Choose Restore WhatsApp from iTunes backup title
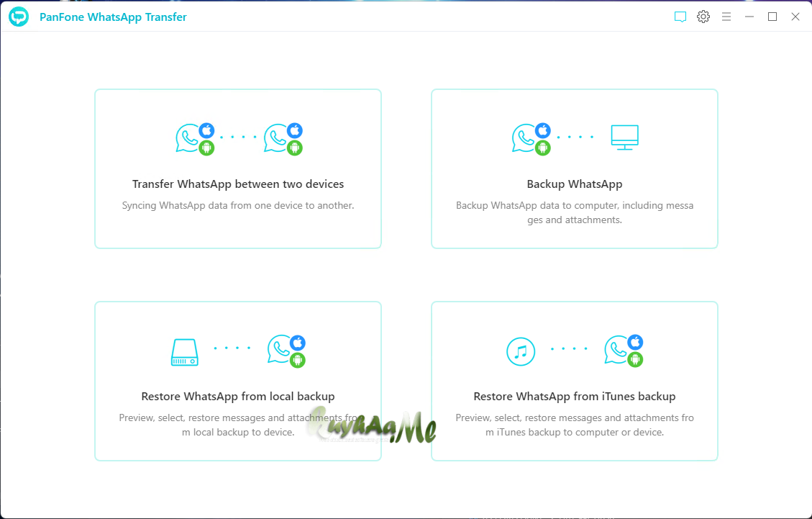Viewport: 812px width, 519px height. pyautogui.click(x=575, y=396)
